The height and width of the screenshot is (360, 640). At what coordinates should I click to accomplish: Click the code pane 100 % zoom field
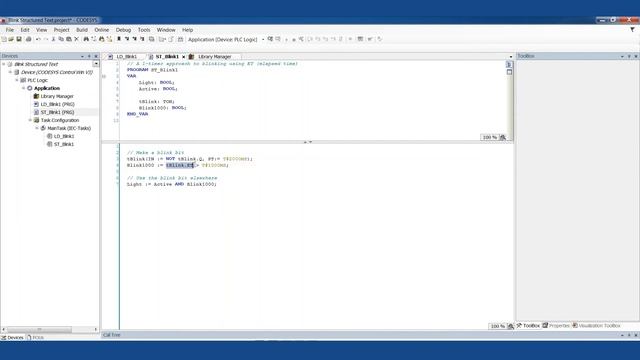498,326
